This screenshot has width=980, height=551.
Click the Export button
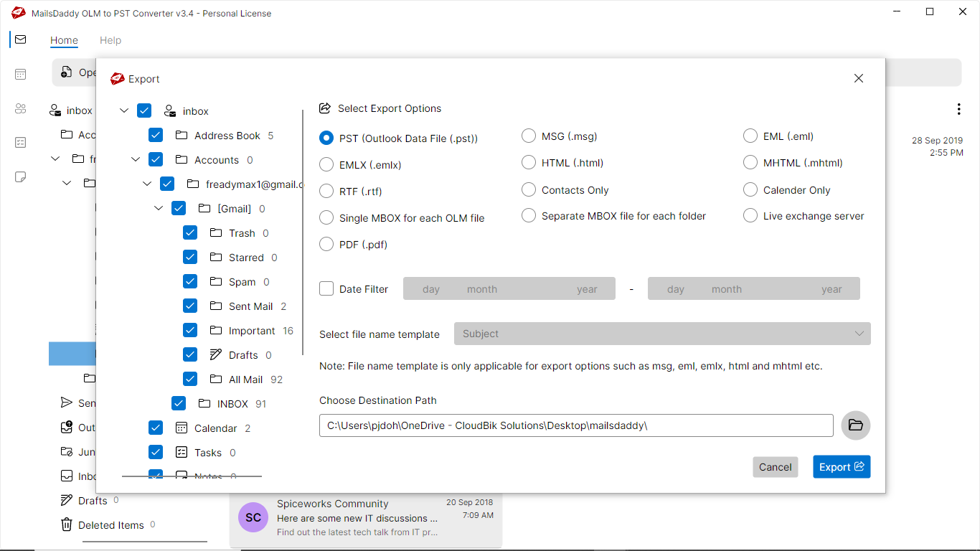(x=842, y=467)
